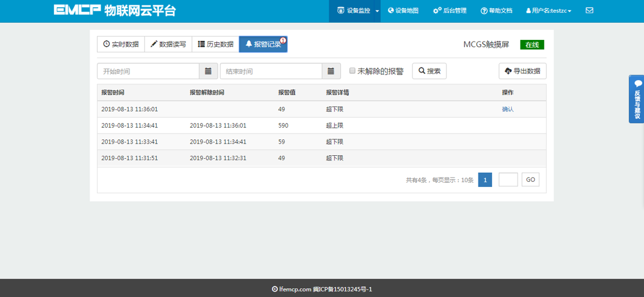Switch to the 实时数据 tab
Viewport: 644px width, 297px height.
[121, 44]
